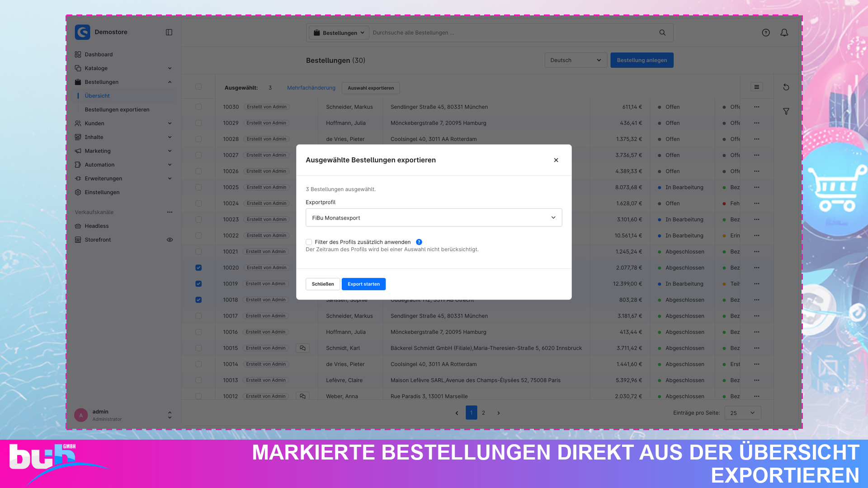The width and height of the screenshot is (868, 488).
Task: Expand the Kunden menu
Action: pyautogui.click(x=123, y=123)
